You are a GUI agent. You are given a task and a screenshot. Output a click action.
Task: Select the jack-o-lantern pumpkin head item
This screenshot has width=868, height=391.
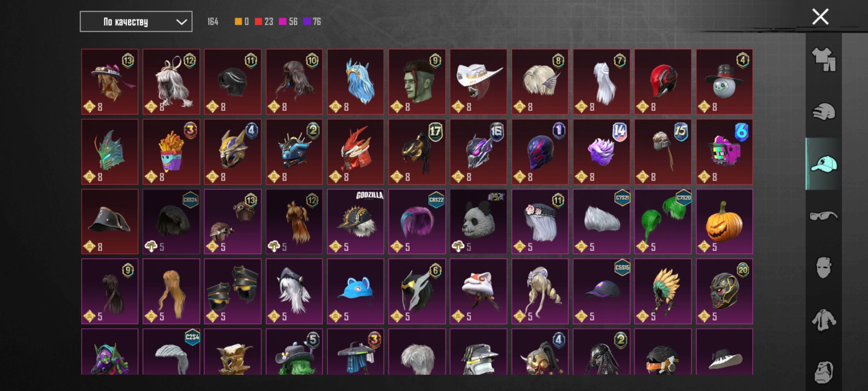point(724,221)
